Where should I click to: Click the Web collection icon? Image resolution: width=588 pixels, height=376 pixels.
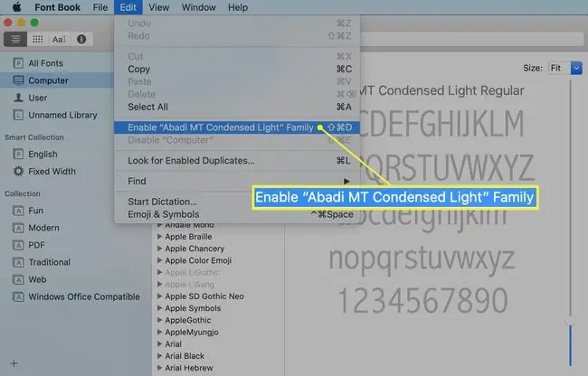coord(18,279)
